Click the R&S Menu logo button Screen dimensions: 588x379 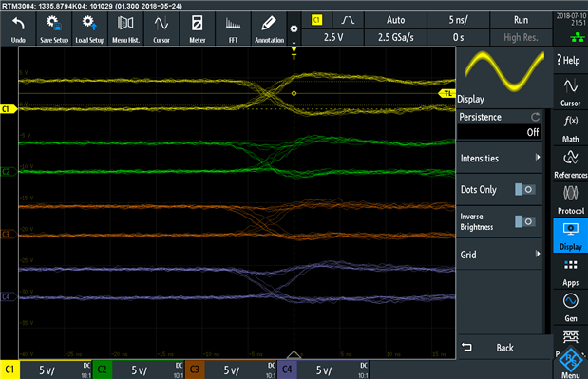(x=570, y=363)
